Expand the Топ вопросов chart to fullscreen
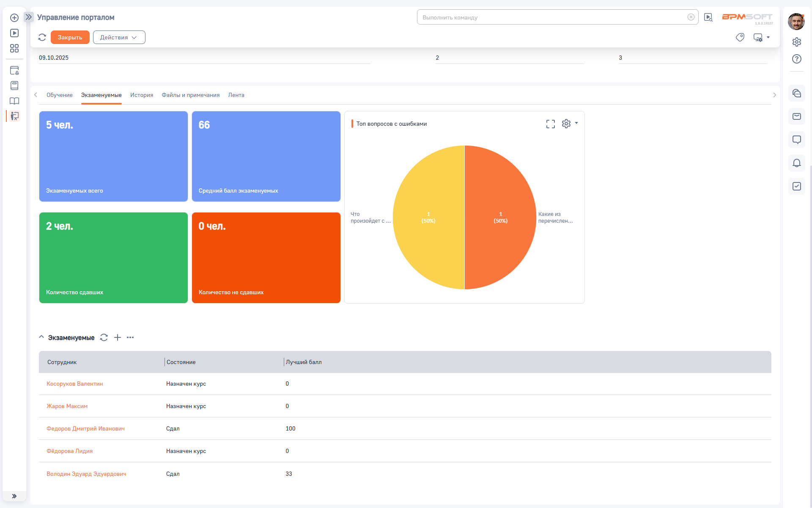This screenshot has height=508, width=812. click(550, 124)
